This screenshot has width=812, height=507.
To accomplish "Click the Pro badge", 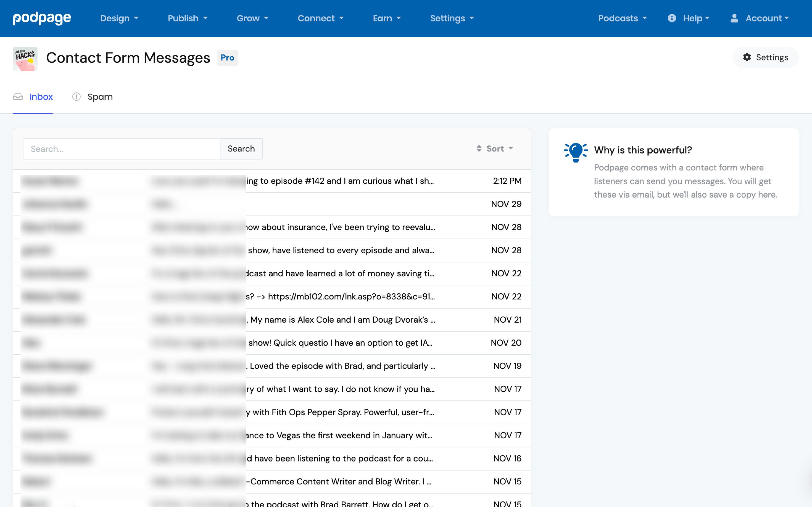I will pos(227,58).
